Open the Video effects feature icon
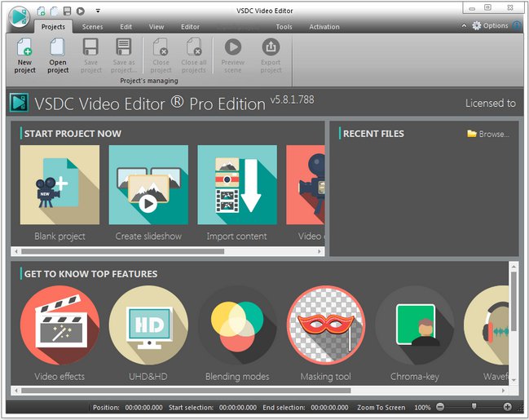This screenshot has height=420, width=529. click(60, 325)
